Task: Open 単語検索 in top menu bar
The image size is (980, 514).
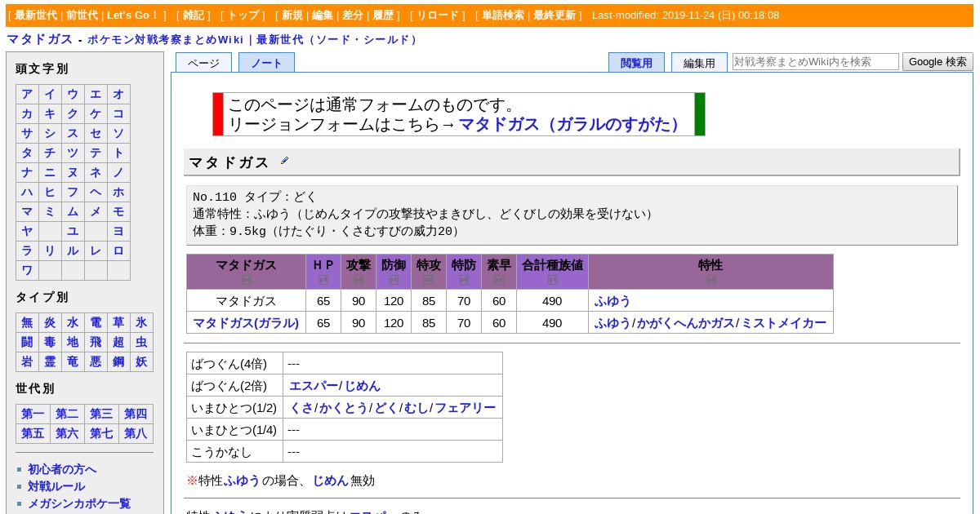Action: (x=503, y=16)
